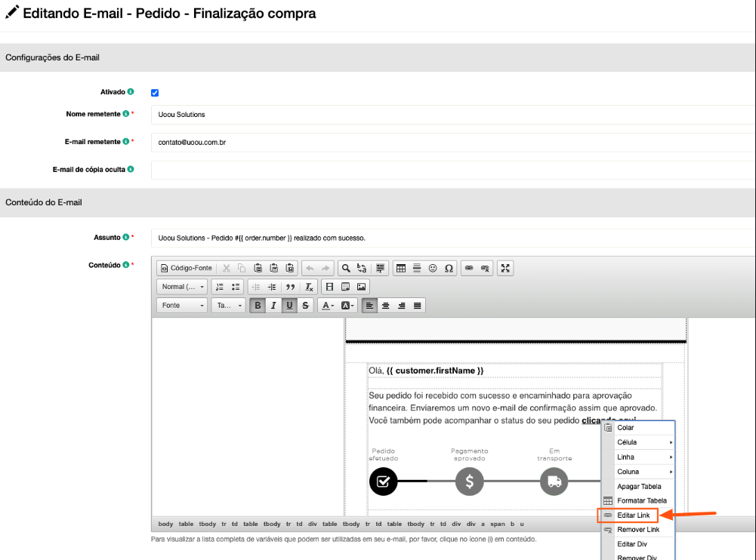This screenshot has height=560, width=756.
Task: Open the Normal paragraph format dropdown
Action: (182, 287)
